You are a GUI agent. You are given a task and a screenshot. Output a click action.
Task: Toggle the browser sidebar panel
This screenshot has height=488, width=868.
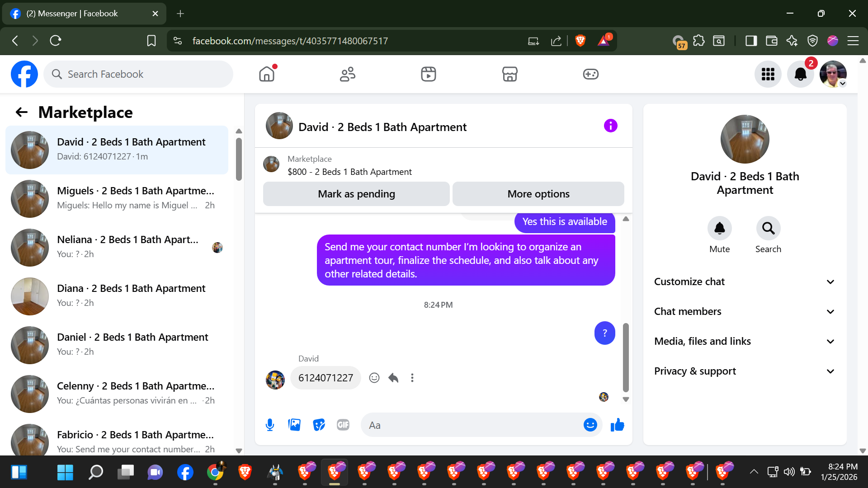tap(751, 41)
